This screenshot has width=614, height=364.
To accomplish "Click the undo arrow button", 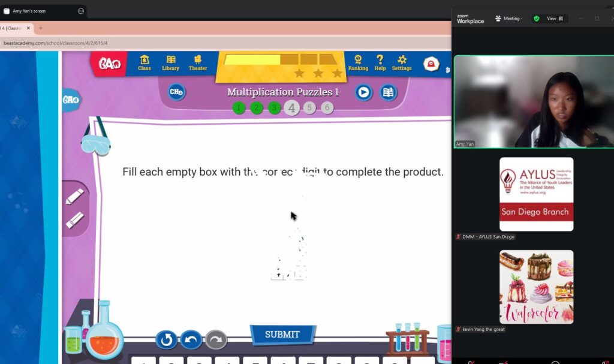I will [x=191, y=339].
